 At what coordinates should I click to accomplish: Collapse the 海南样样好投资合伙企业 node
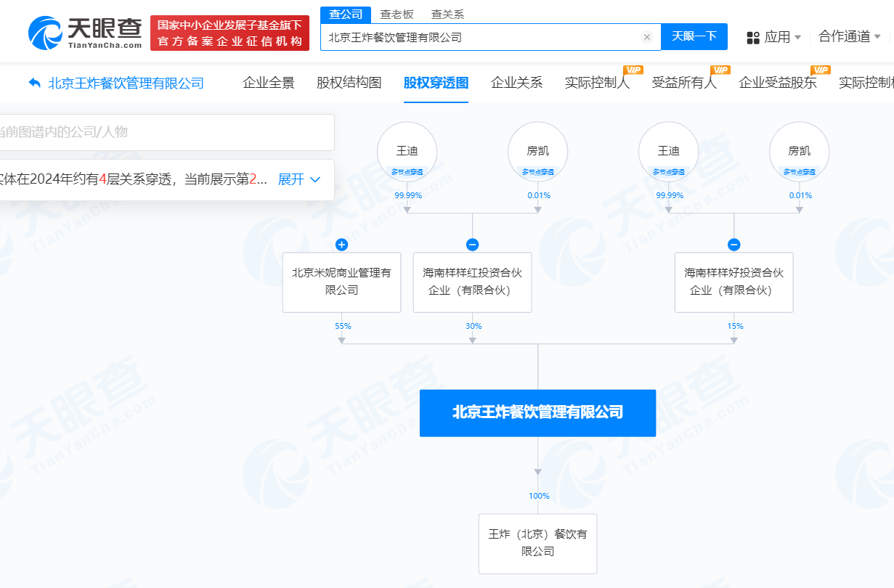click(x=735, y=245)
